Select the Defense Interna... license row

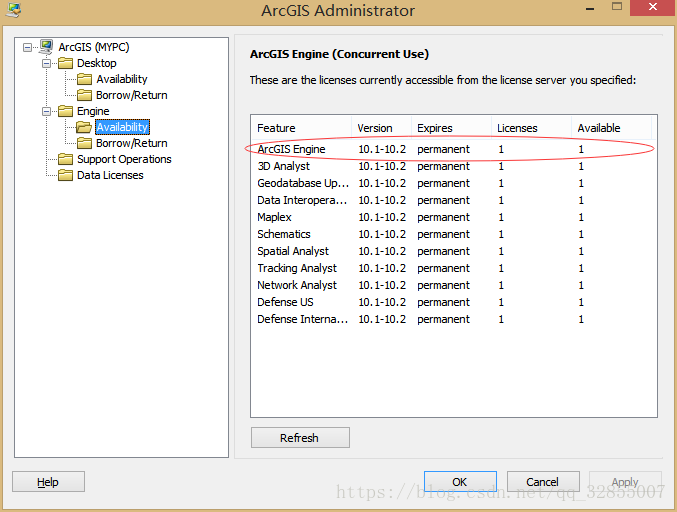point(453,319)
